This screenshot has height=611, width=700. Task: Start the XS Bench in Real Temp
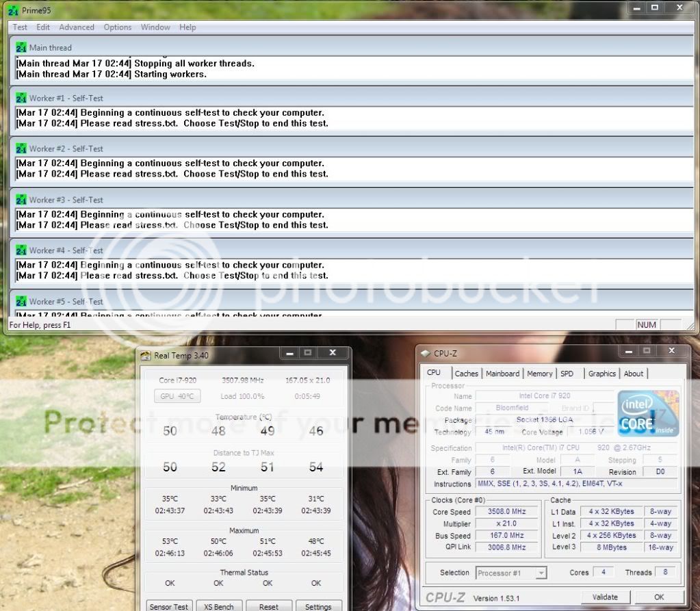(219, 606)
